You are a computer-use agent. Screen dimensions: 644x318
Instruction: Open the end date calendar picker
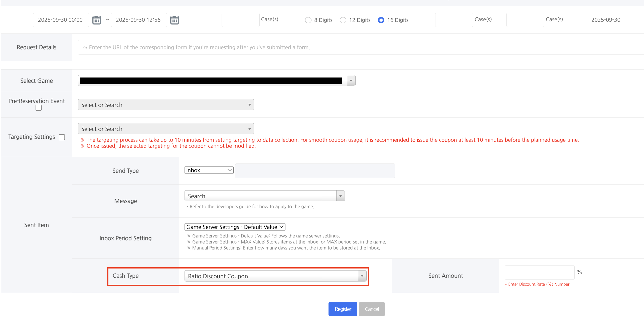175,20
